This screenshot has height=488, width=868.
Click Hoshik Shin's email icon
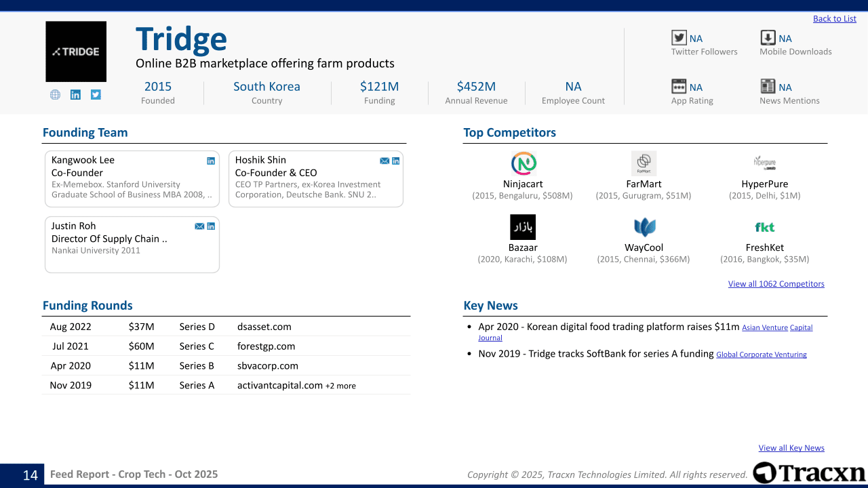point(384,161)
